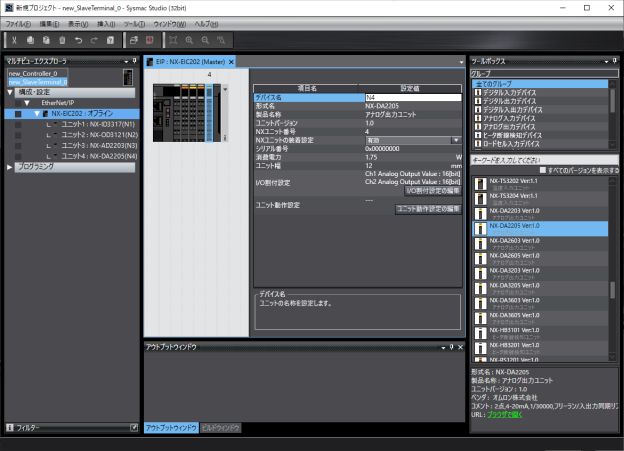Open the 編集 menu
This screenshot has height=451, width=624.
tap(49, 24)
